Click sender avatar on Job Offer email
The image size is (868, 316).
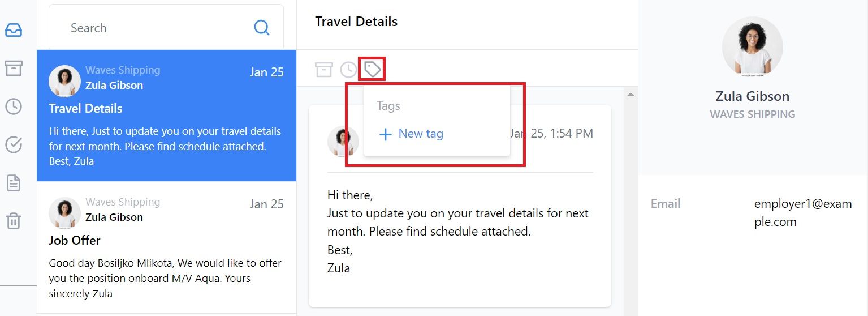tap(64, 213)
